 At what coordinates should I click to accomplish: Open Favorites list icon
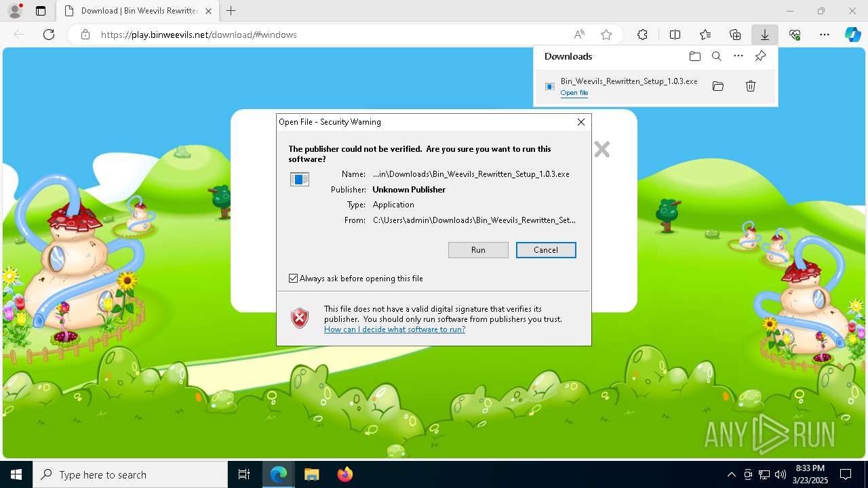click(705, 35)
